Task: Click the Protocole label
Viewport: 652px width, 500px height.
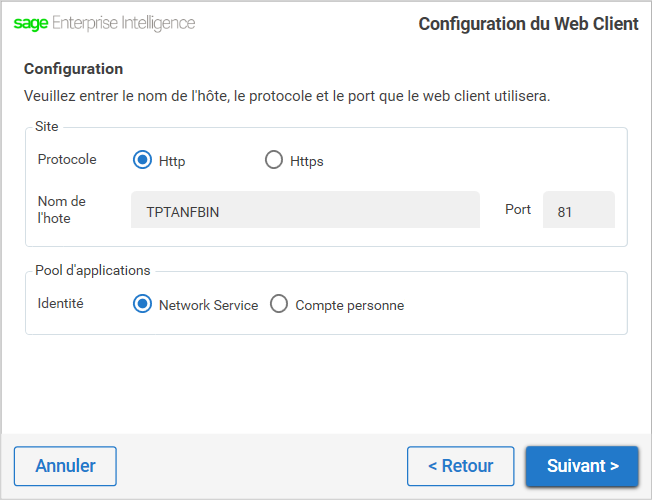Action: 67,159
